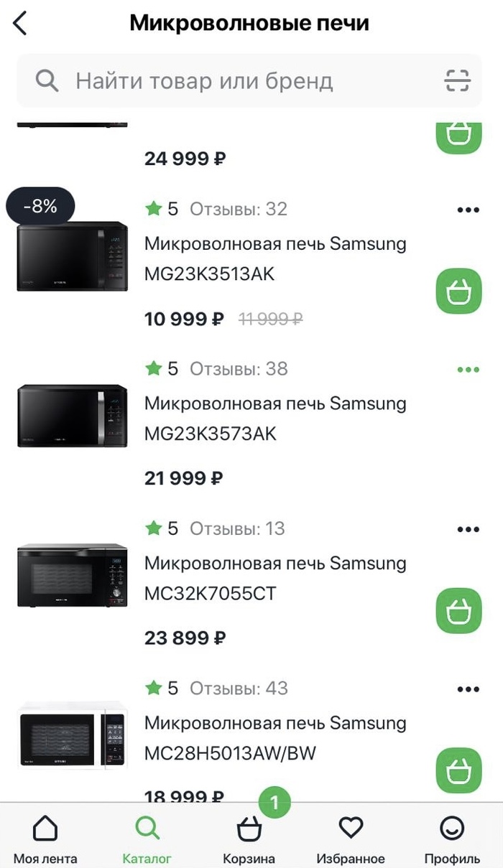The image size is (503, 868).
Task: Tap the Samsung MG23K3513AK microwave thumbnail
Action: point(72,256)
